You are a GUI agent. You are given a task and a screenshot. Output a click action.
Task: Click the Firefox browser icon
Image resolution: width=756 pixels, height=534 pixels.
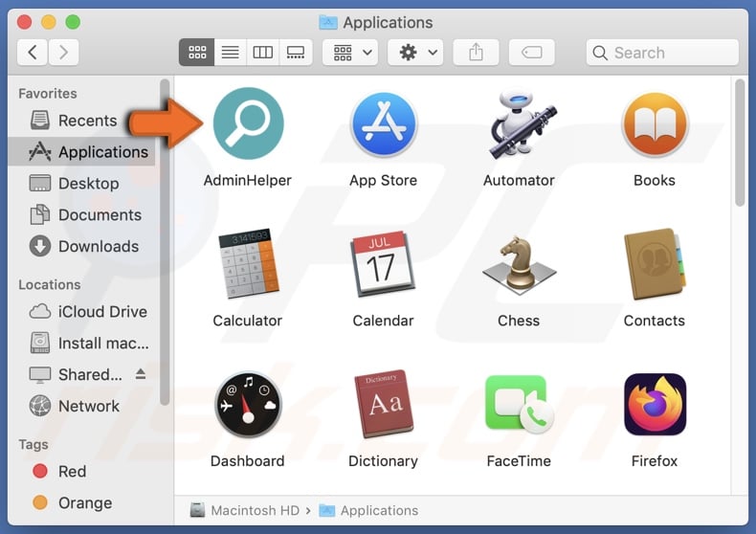click(x=655, y=404)
